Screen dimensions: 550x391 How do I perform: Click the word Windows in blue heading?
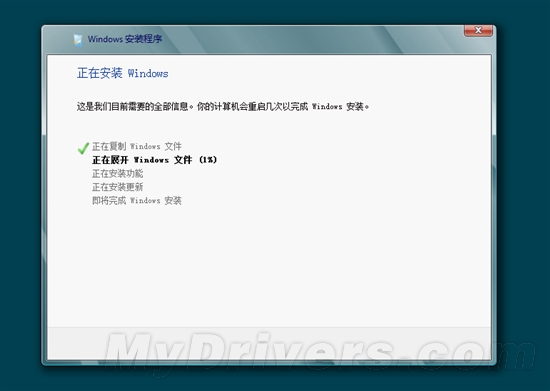point(148,74)
